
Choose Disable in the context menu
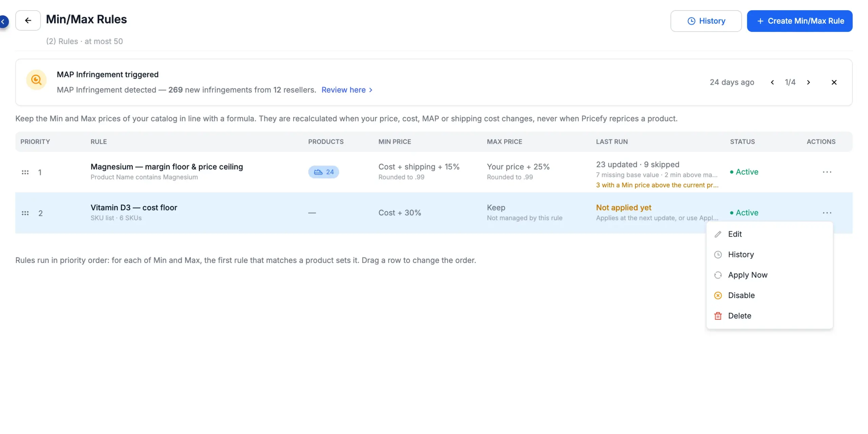pyautogui.click(x=769, y=295)
